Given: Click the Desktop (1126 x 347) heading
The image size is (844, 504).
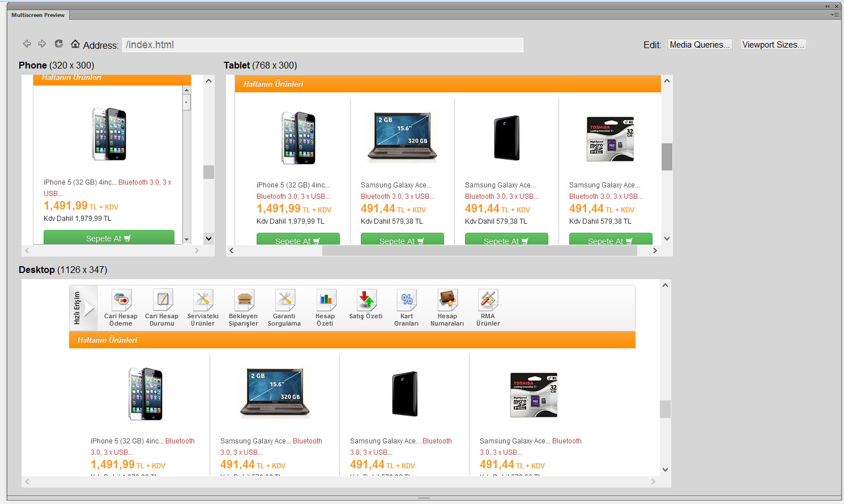Looking at the screenshot, I should click(63, 270).
